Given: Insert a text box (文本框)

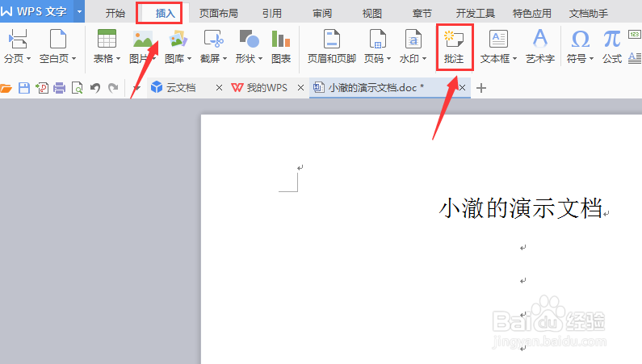Looking at the screenshot, I should pos(498,46).
